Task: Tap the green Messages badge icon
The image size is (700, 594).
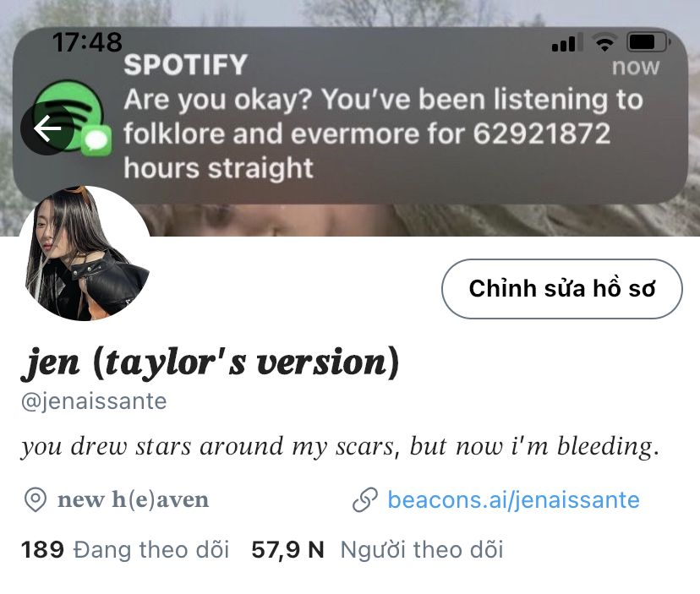Action: click(96, 141)
